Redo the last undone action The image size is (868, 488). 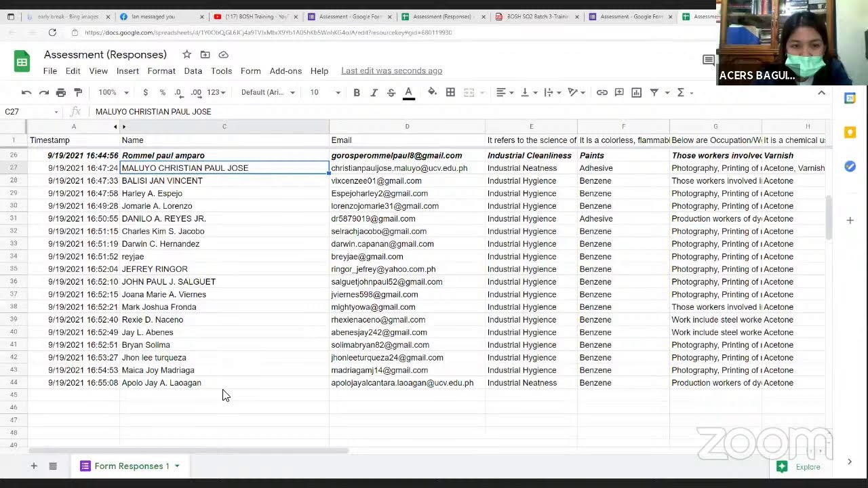click(43, 92)
